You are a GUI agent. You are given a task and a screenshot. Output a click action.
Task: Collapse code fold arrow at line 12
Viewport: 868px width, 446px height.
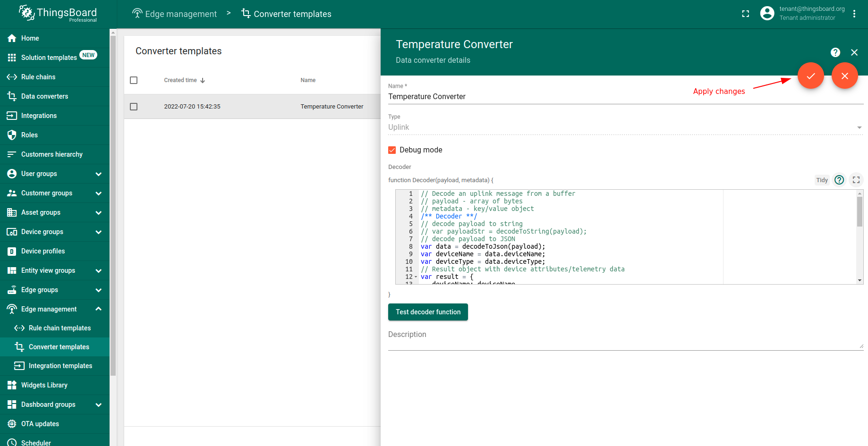click(416, 277)
